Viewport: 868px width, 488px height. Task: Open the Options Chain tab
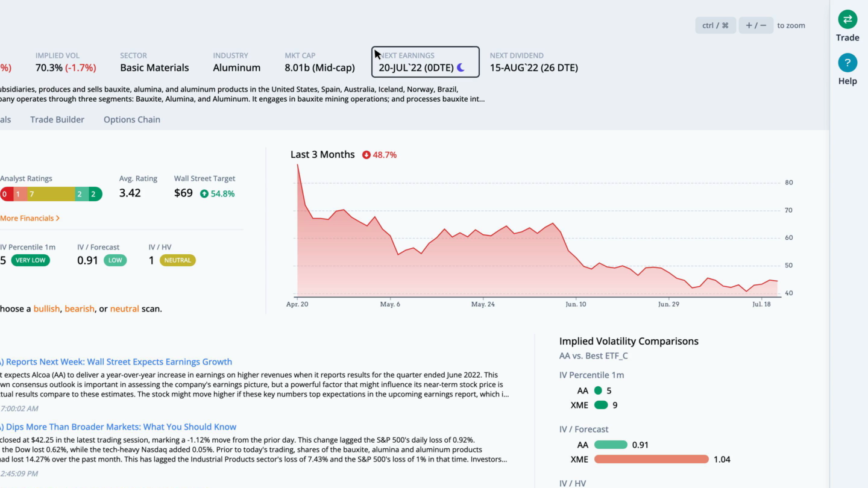pos(132,119)
